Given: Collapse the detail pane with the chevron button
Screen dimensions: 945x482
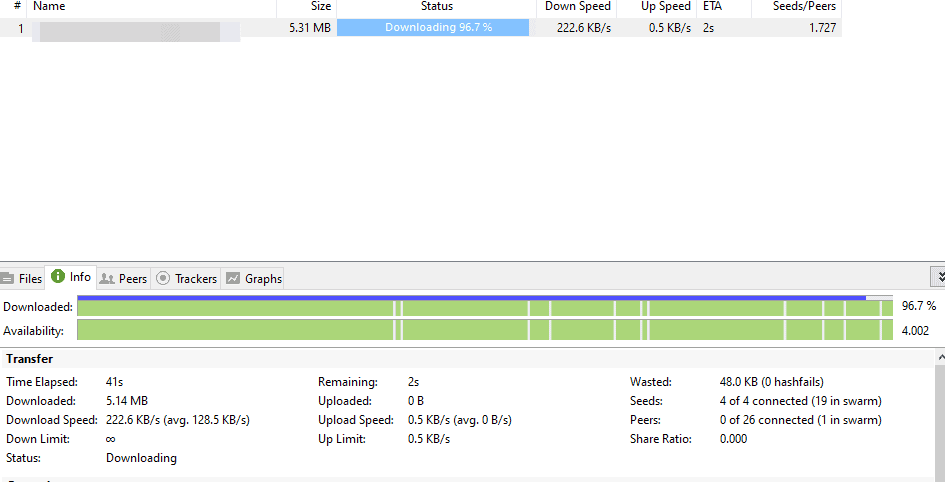Looking at the screenshot, I should pyautogui.click(x=938, y=277).
